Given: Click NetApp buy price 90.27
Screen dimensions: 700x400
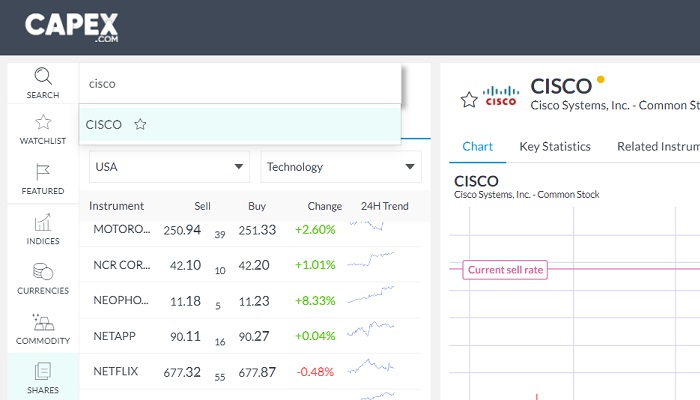Looking at the screenshot, I should click(254, 336).
